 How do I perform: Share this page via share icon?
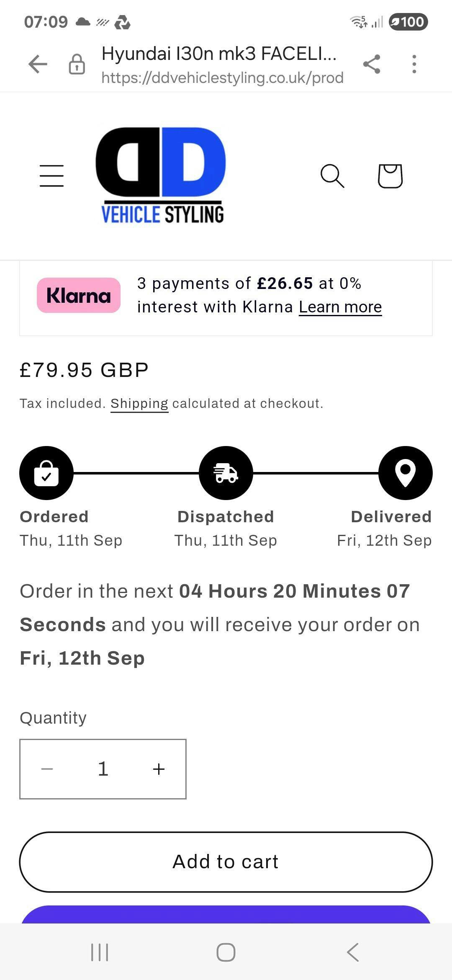(x=372, y=64)
